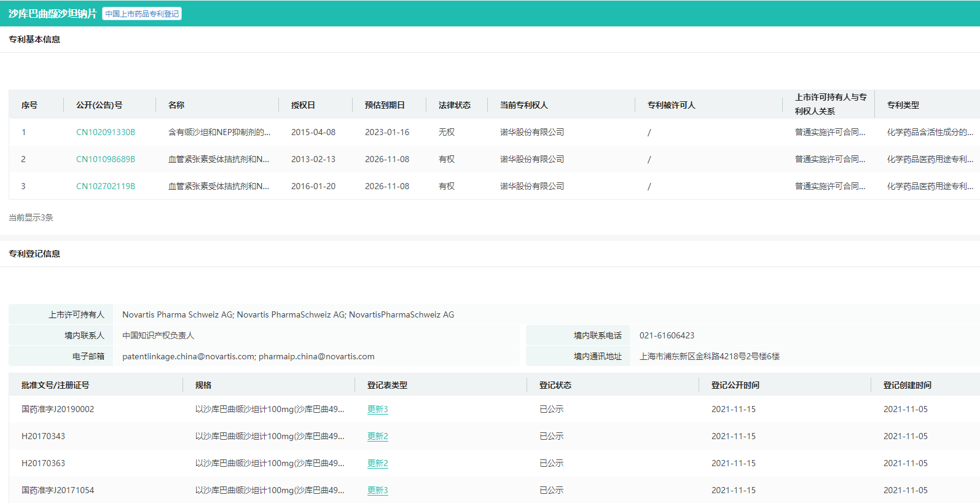This screenshot has height=503, width=980.
Task: Click the contact phone number 021-61606423
Action: coord(667,335)
